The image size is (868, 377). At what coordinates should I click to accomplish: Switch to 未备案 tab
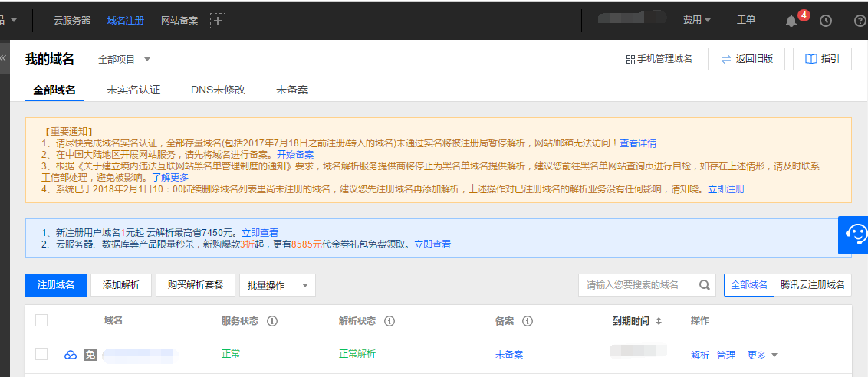click(292, 90)
